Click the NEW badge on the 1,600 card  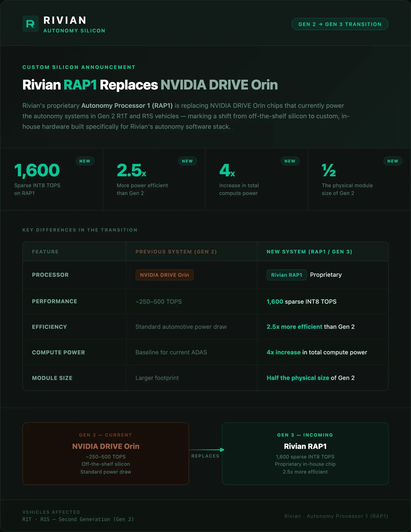85,161
